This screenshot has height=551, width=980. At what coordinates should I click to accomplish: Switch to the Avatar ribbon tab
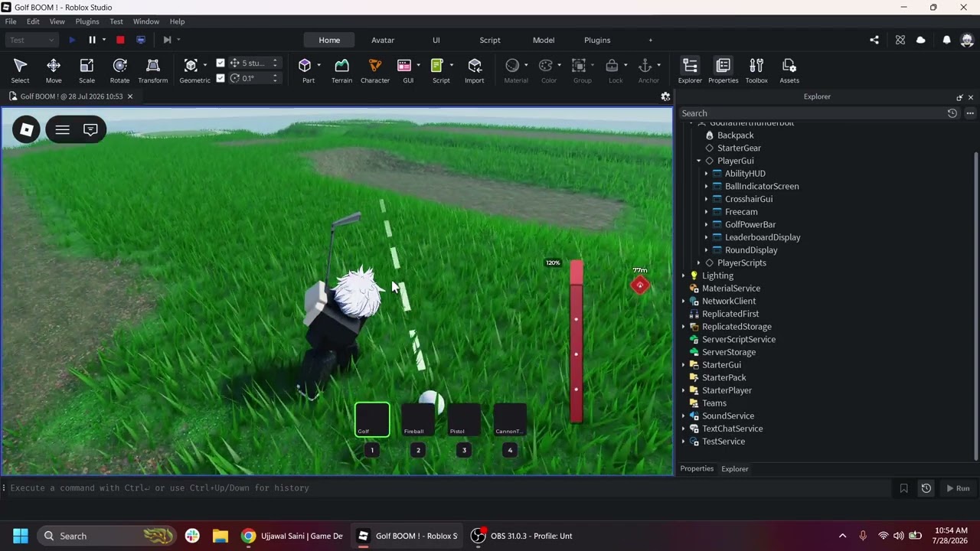pos(383,40)
